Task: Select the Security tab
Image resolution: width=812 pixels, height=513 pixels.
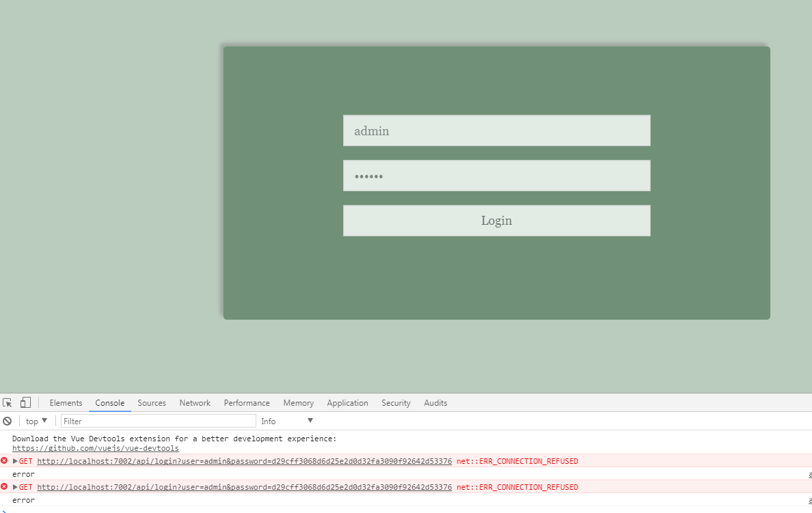Action: [396, 403]
